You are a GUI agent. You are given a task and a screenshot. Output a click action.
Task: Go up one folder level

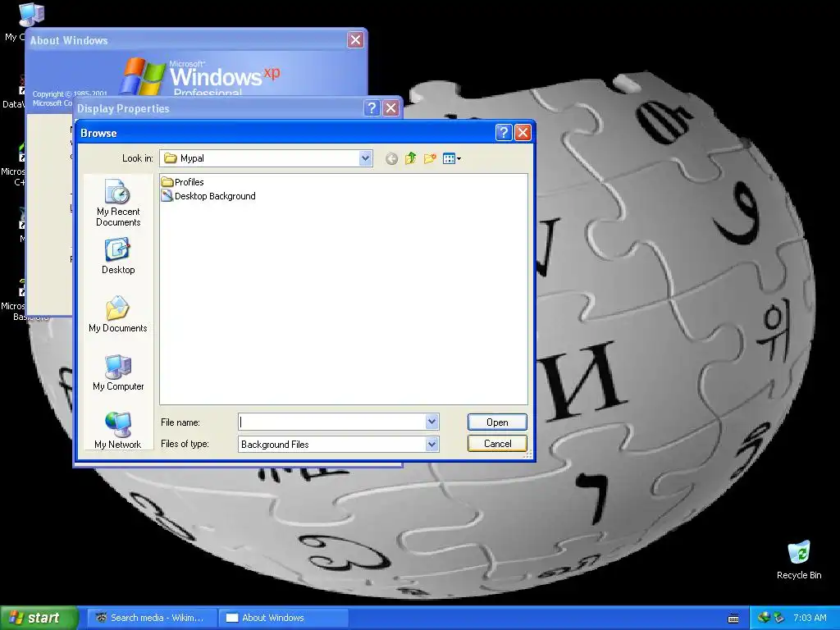tap(411, 158)
